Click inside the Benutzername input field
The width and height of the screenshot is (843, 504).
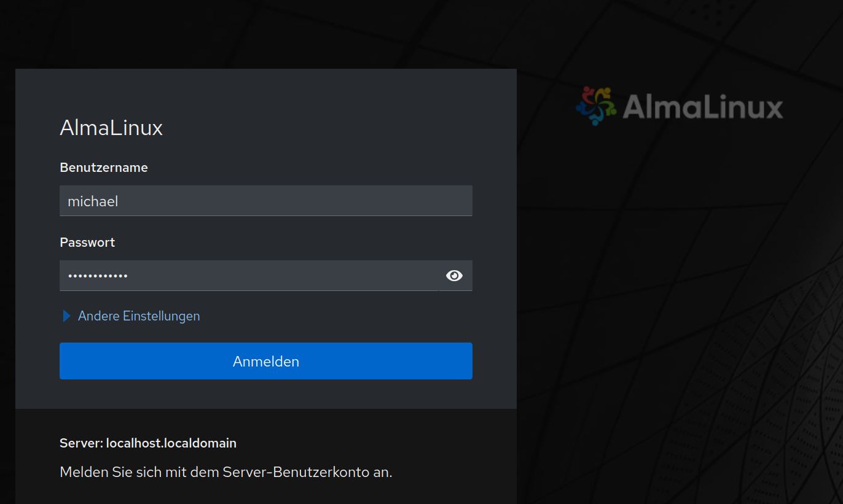pyautogui.click(x=246, y=201)
